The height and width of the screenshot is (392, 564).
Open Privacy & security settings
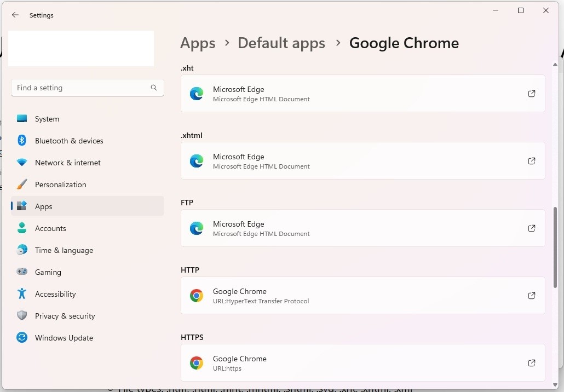(x=88, y=316)
